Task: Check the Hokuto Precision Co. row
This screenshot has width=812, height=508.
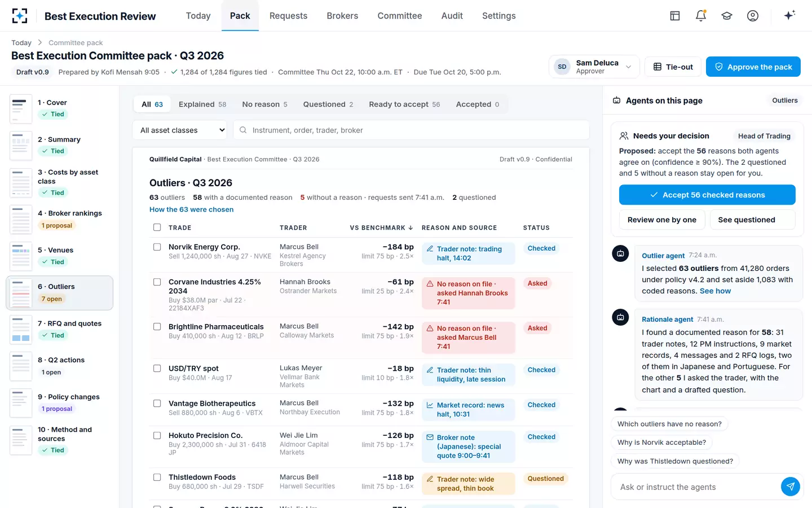Action: click(x=157, y=435)
